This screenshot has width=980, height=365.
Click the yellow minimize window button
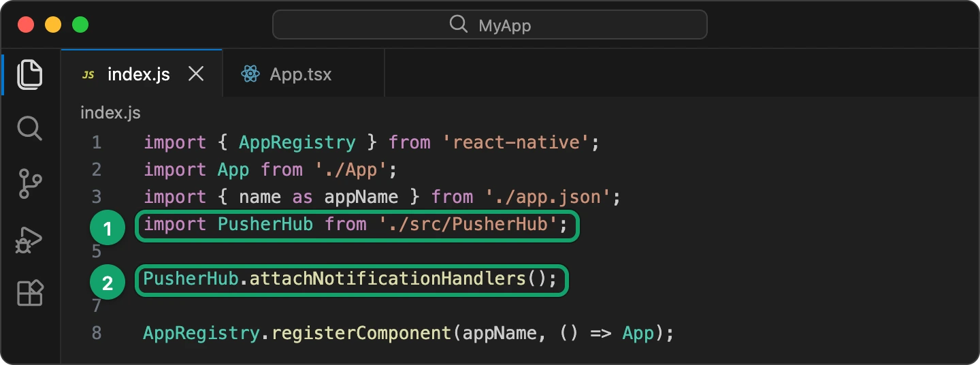coord(53,25)
